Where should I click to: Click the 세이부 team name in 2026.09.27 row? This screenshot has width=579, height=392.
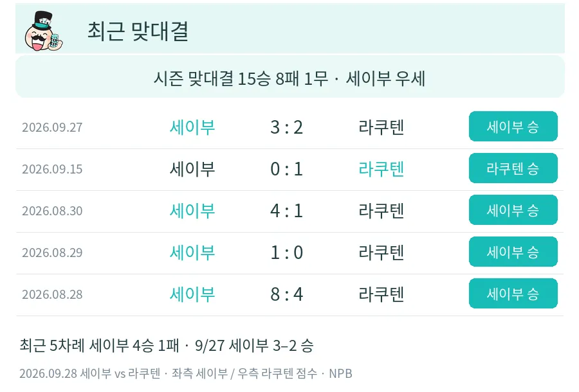(x=192, y=127)
